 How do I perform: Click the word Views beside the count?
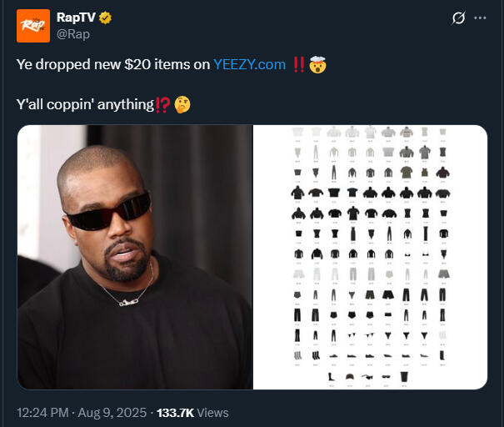(212, 412)
